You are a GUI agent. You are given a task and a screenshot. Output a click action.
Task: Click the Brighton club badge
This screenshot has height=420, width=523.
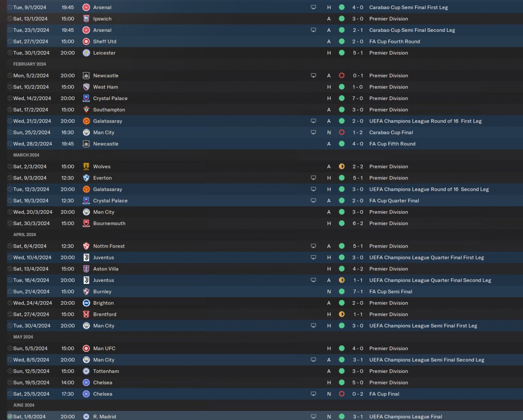pos(86,303)
